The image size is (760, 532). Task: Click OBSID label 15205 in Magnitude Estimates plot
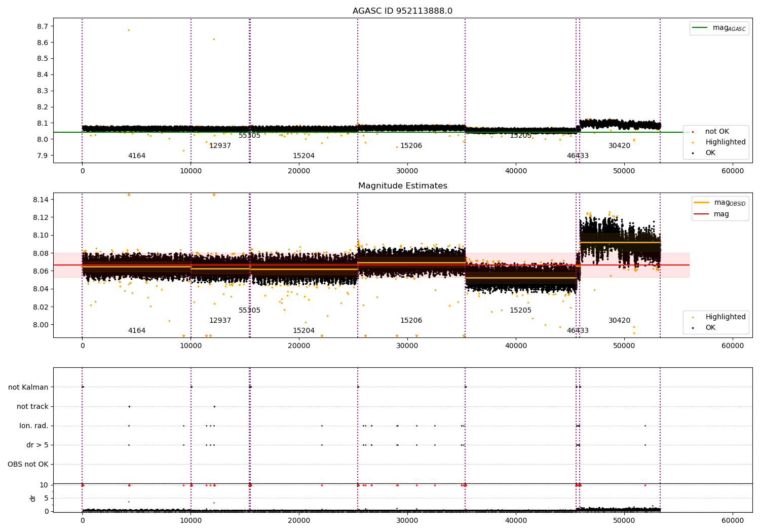click(x=520, y=311)
